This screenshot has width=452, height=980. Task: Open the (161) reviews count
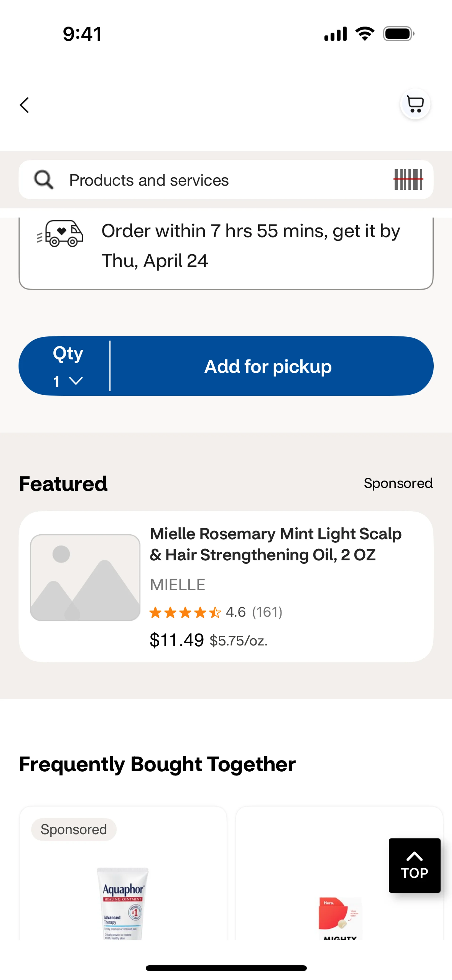tap(267, 612)
